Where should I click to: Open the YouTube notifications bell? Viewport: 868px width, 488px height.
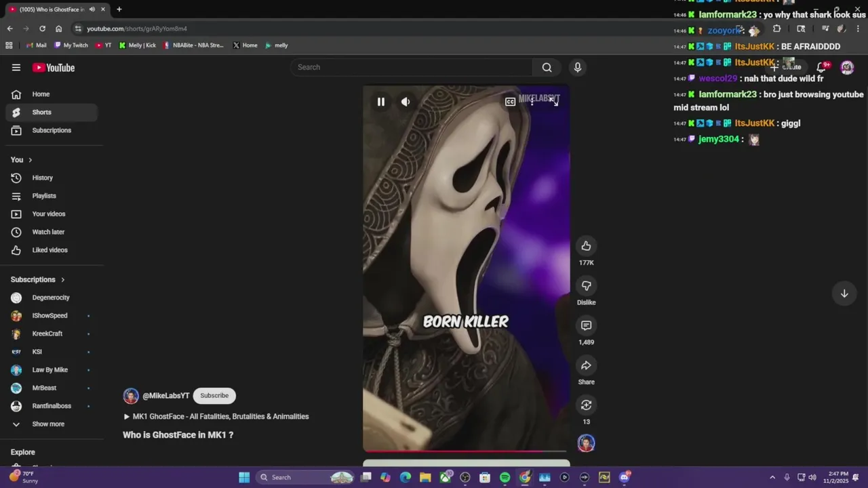coord(821,67)
